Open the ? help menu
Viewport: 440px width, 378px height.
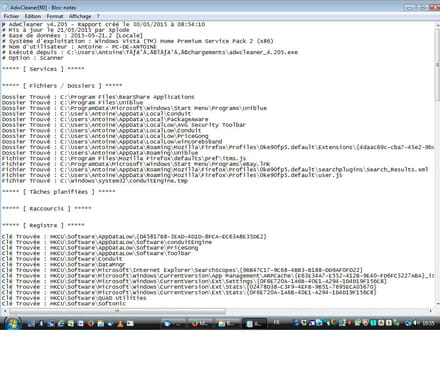(98, 16)
